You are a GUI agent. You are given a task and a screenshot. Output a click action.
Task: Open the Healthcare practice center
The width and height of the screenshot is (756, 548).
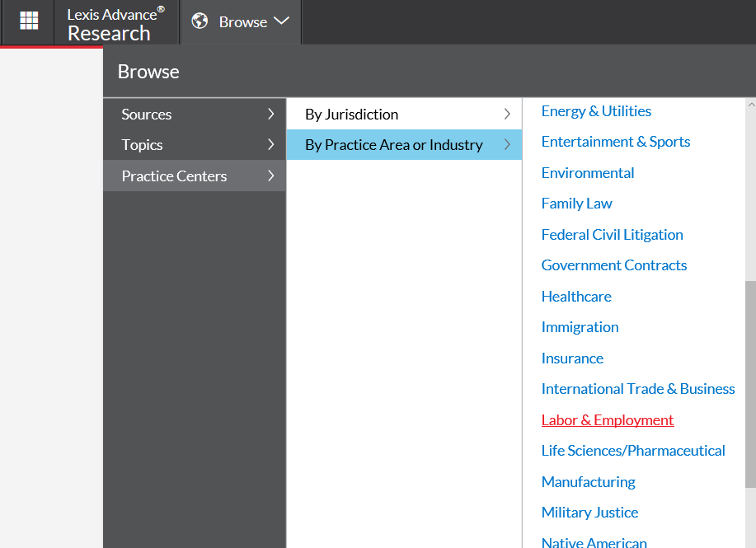[x=576, y=297]
